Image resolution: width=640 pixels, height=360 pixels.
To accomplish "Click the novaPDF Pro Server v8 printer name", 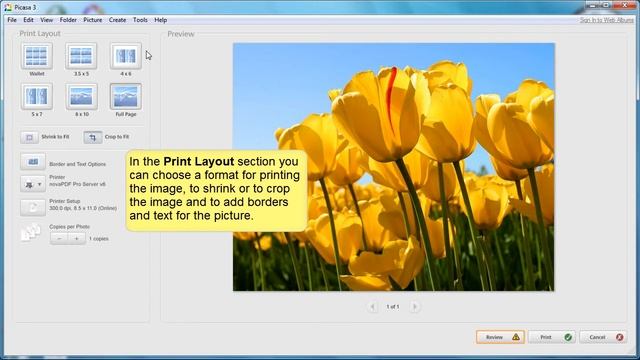I will 77,184.
